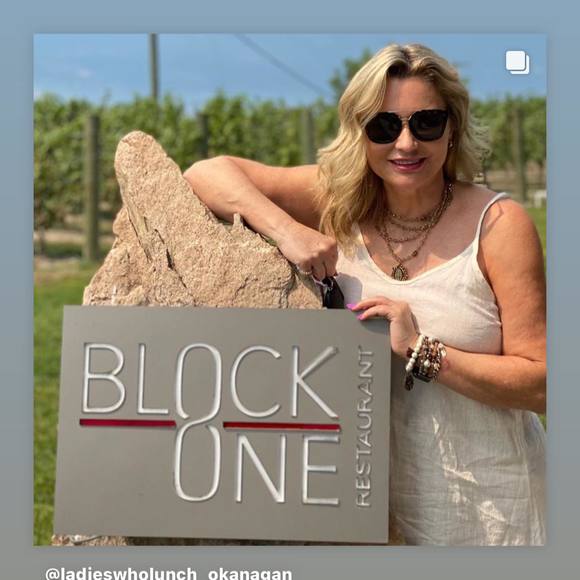Tap the beaded bracelets on her wrist
Screen dimensions: 580x580
(425, 361)
